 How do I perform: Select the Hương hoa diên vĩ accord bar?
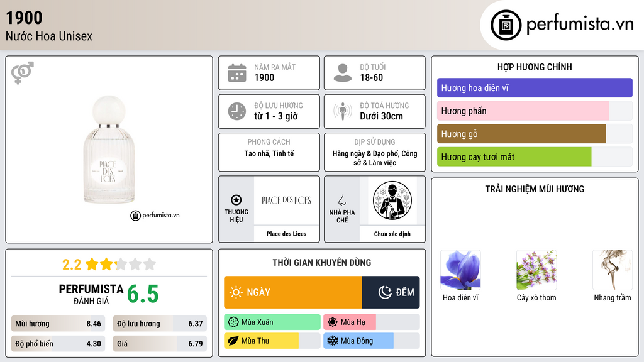click(535, 88)
